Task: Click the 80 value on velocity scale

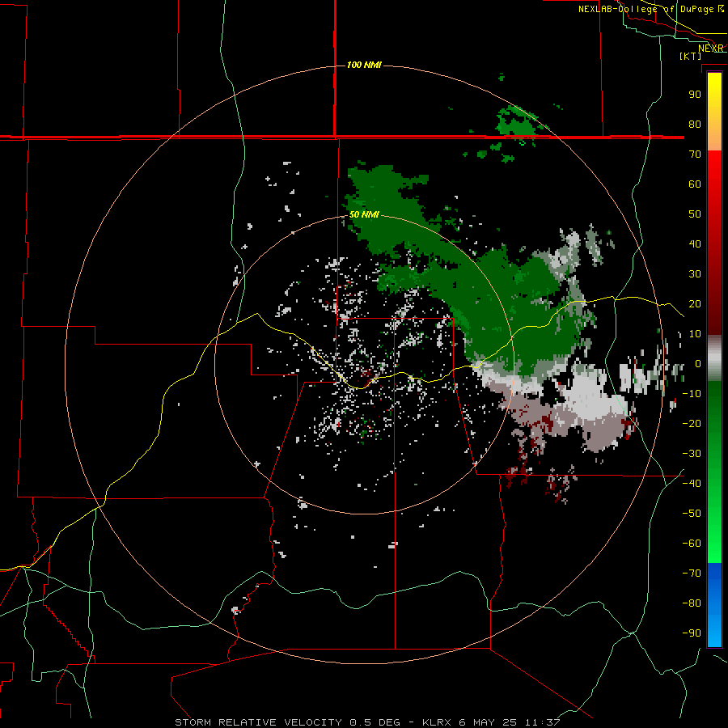Action: [x=695, y=124]
